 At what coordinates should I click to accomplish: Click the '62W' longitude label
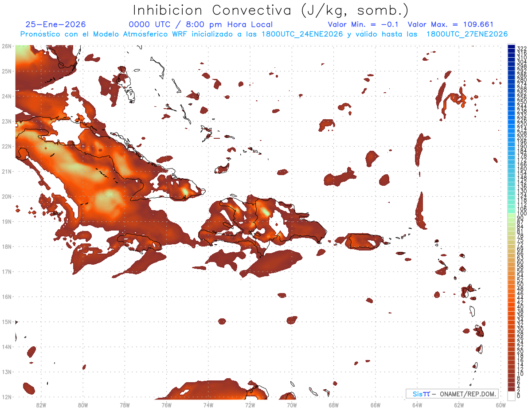point(459,404)
